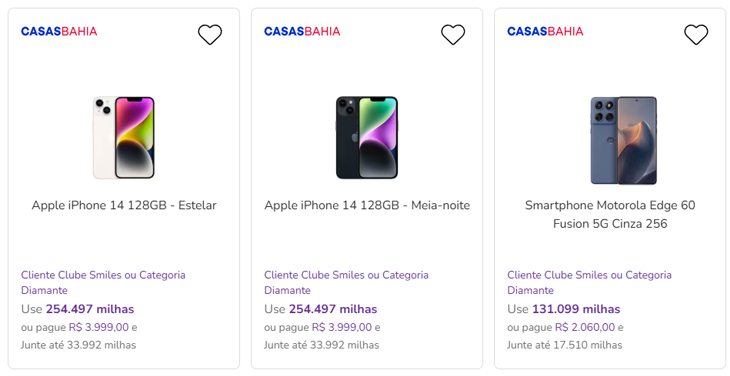Favorite the iPhone 14 Estelar with heart icon
Viewport: 730px width, 376px height.
click(x=210, y=34)
